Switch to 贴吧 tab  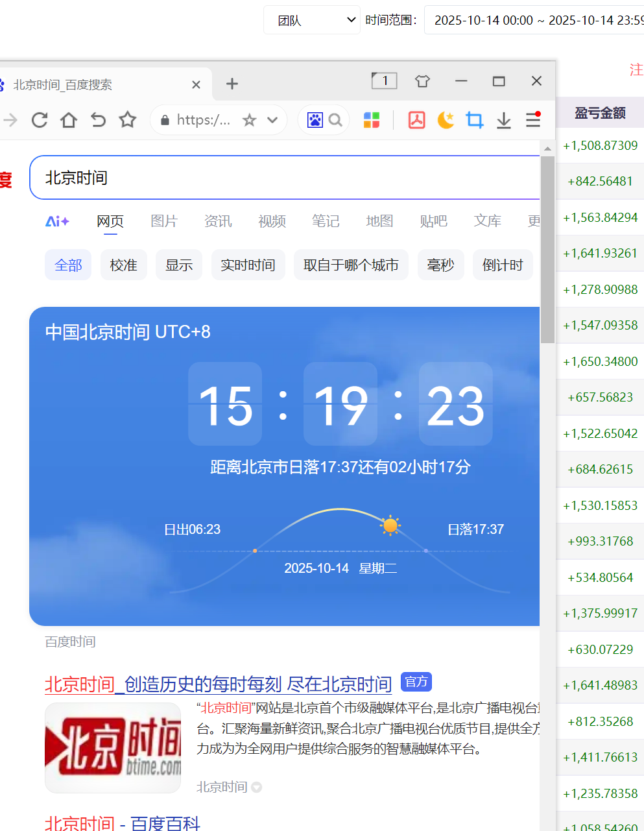point(434,221)
